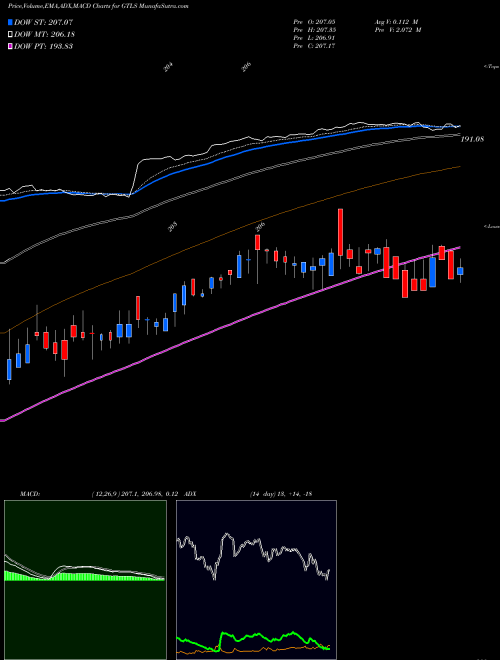Screen dimensions: 500x660
Task: Select the 'DOW PT: 193.83' legend text
Action: (43, 46)
